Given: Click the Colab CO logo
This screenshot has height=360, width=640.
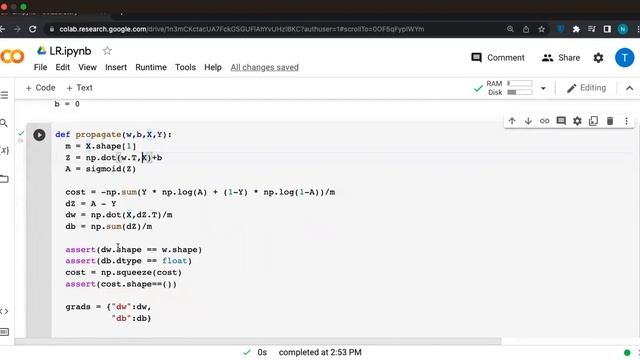Looking at the screenshot, I should pyautogui.click(x=12, y=56).
